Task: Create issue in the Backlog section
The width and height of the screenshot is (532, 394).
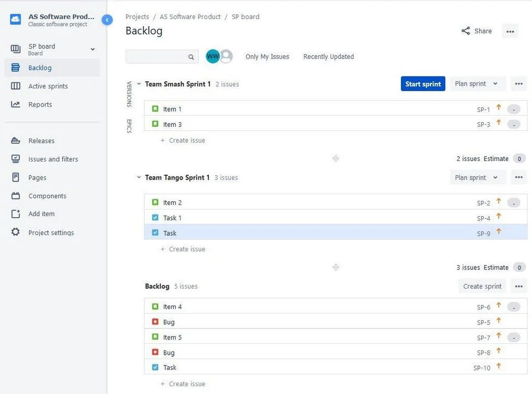Action: click(x=183, y=384)
